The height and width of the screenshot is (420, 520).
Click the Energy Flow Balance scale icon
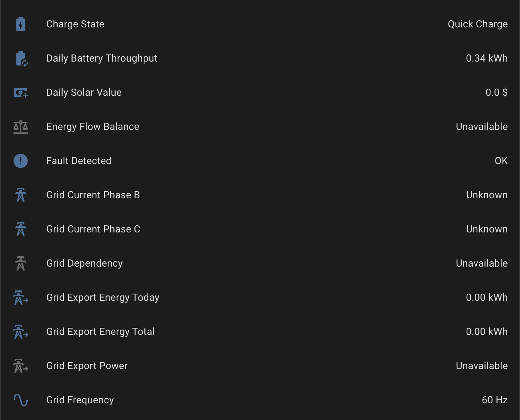(21, 127)
